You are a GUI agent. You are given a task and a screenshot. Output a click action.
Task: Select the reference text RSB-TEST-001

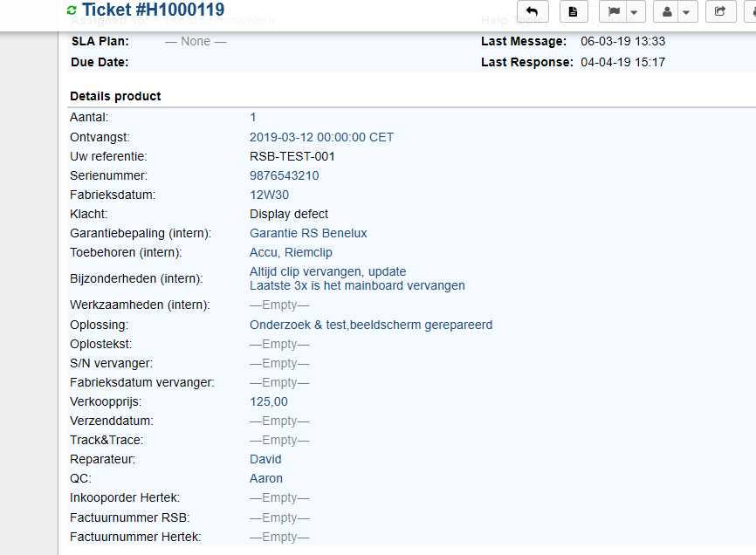(292, 156)
